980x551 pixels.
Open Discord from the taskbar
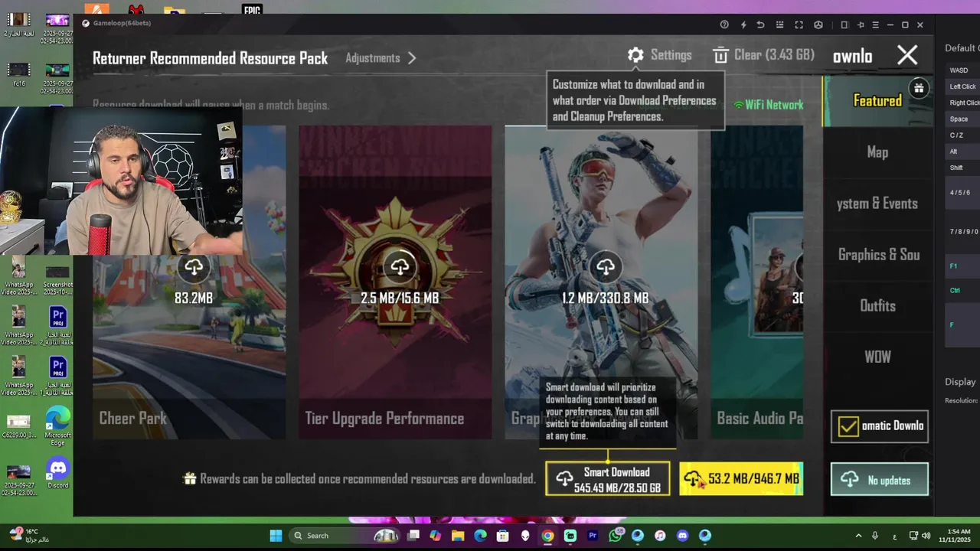coord(682,536)
